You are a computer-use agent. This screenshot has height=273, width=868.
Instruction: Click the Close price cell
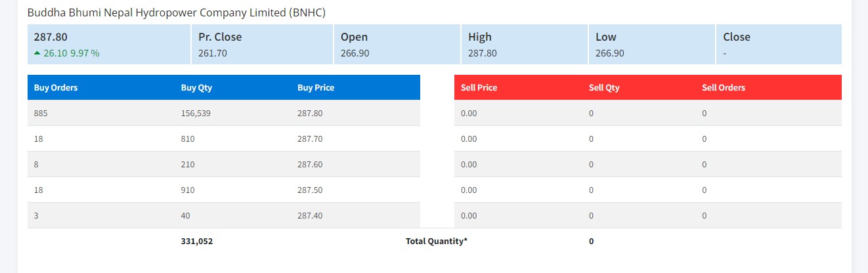pos(779,44)
